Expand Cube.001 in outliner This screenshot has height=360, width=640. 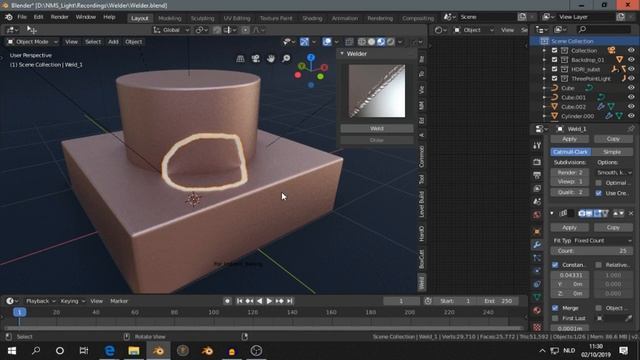pyautogui.click(x=544, y=97)
